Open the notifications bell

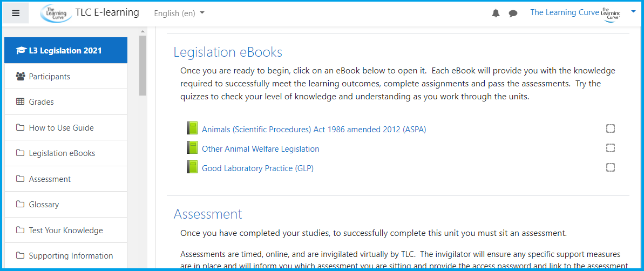coord(496,13)
